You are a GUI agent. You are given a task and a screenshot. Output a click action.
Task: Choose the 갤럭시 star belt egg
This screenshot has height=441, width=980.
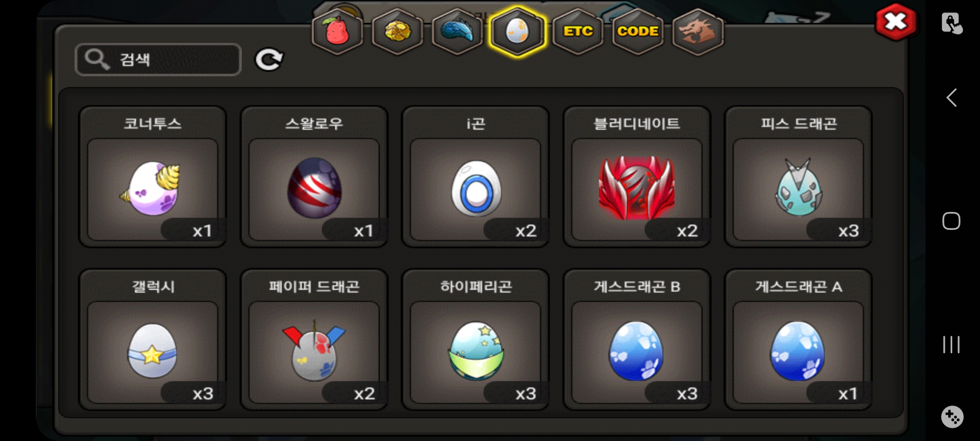coord(152,340)
